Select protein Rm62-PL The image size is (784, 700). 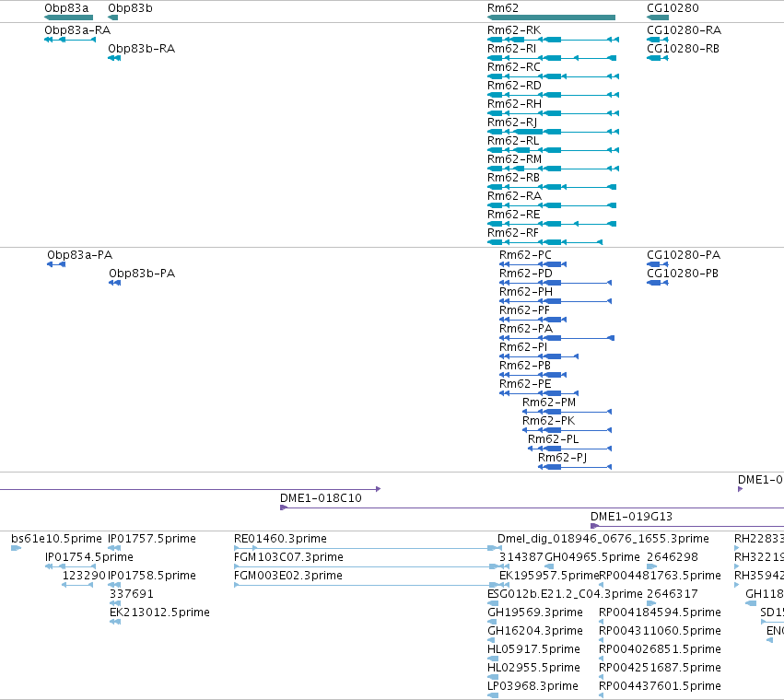pyautogui.click(x=570, y=449)
